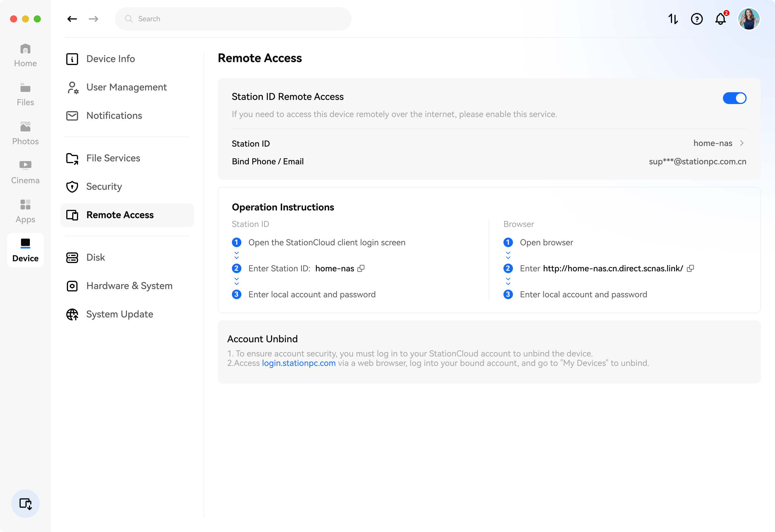Select Remote Access menu item
Viewport: 775px width, 532px height.
tap(127, 215)
